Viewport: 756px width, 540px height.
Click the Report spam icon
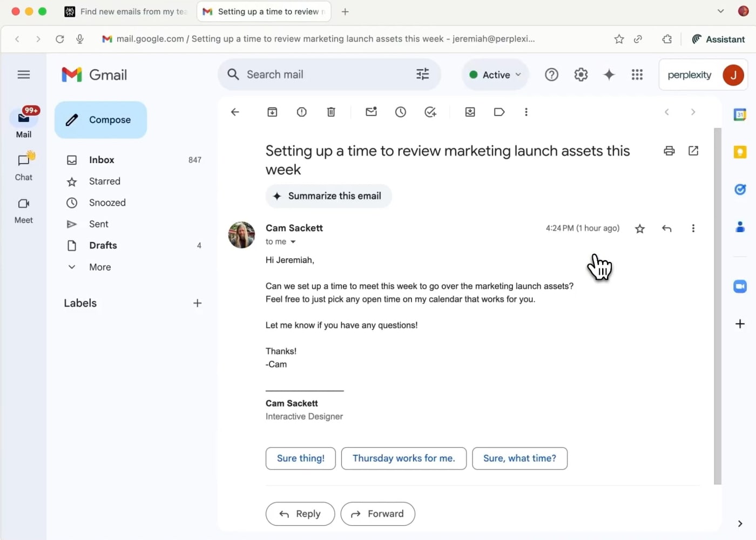point(302,112)
